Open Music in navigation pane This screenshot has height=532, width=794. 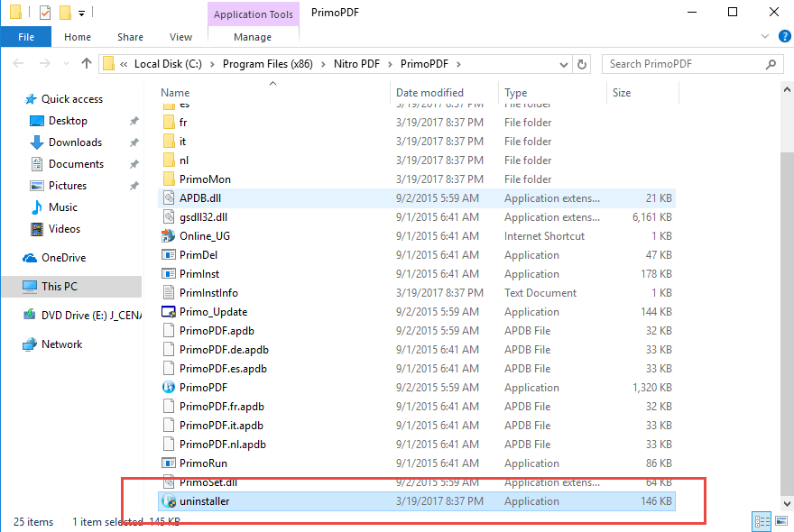click(63, 207)
